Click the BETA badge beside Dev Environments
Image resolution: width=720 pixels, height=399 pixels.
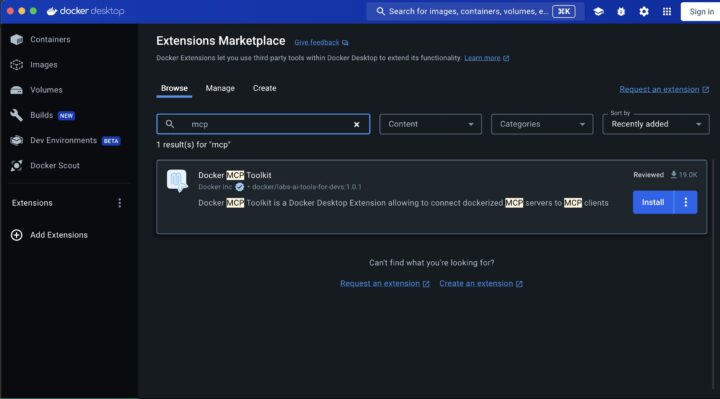click(111, 141)
